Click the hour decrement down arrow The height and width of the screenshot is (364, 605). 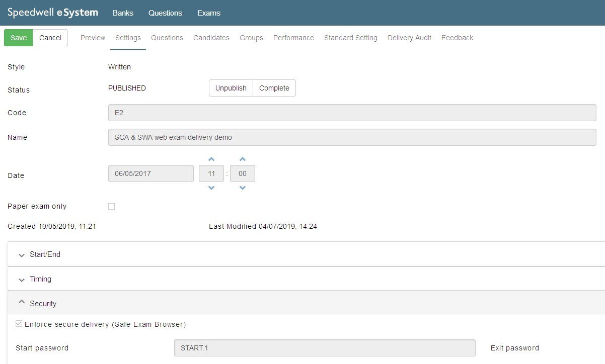coord(211,188)
